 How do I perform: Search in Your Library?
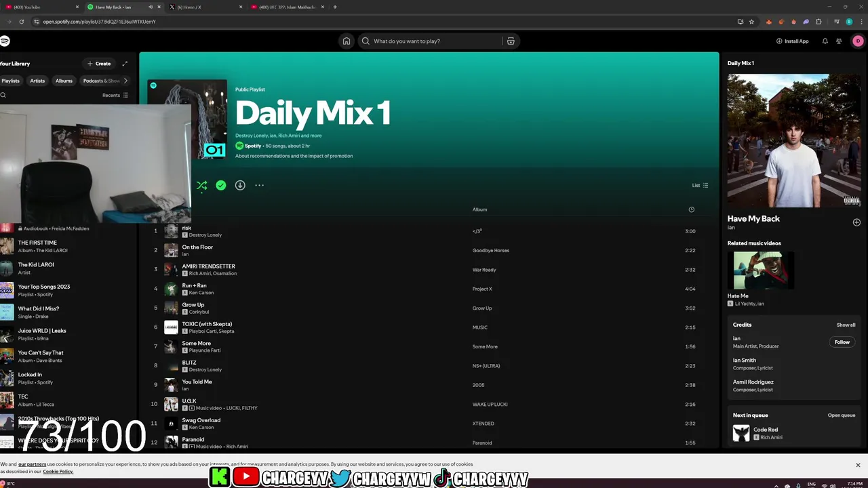pyautogui.click(x=3, y=96)
